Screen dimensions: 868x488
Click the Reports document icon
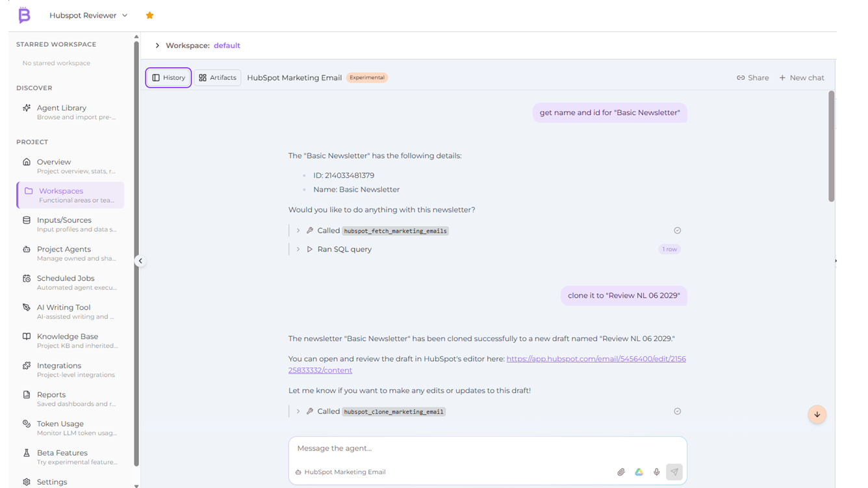click(27, 394)
